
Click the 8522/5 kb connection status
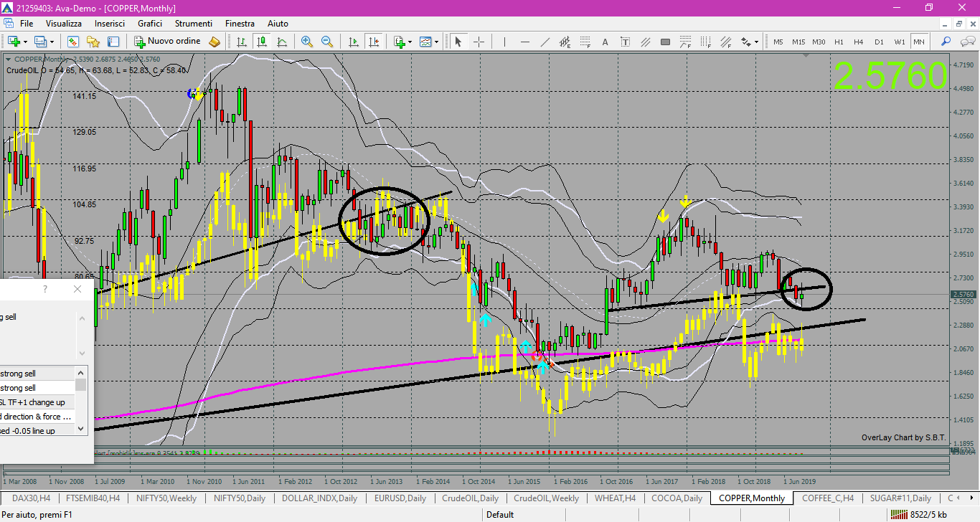[917, 514]
